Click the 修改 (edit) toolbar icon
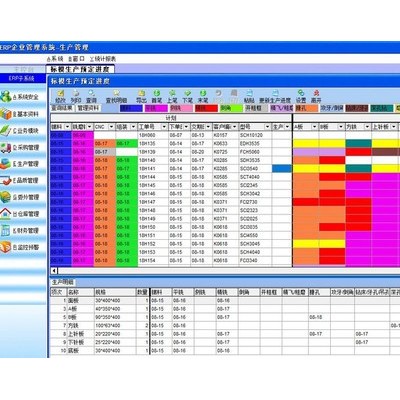Viewport: 400px width, 400px height. 60,96
